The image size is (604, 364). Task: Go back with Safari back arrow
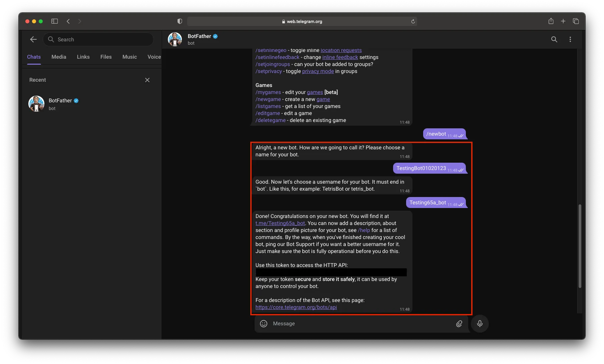pos(68,21)
